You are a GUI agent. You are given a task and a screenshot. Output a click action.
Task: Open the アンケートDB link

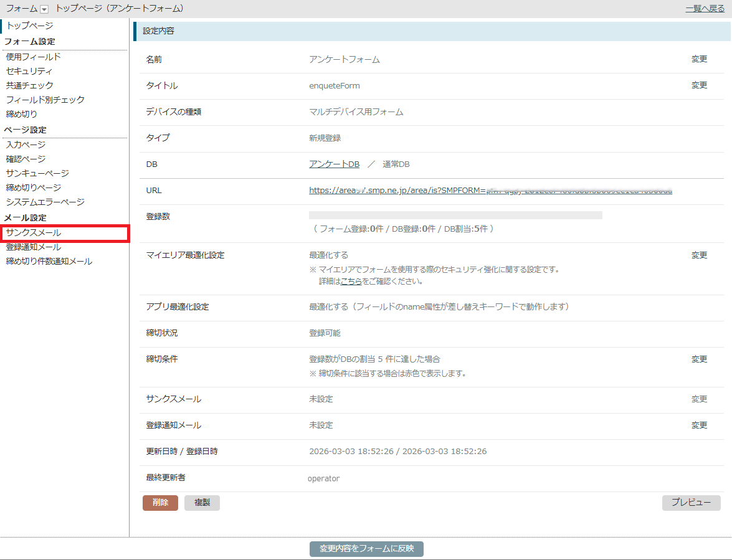(x=334, y=164)
